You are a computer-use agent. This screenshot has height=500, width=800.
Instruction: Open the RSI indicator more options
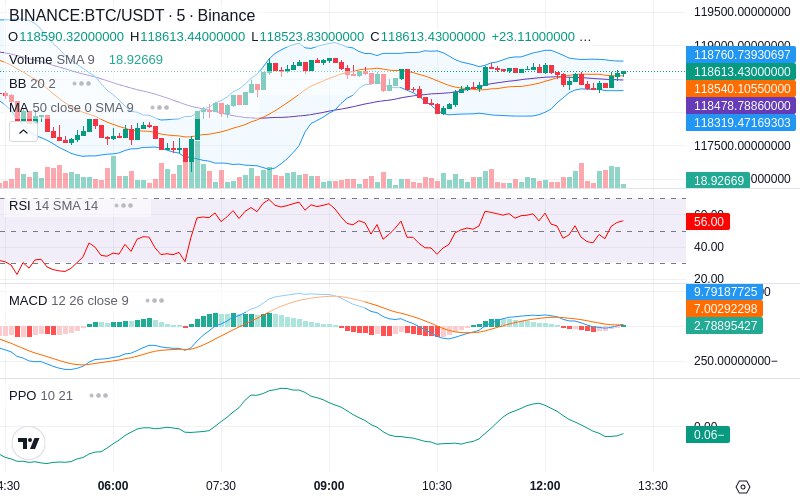123,205
